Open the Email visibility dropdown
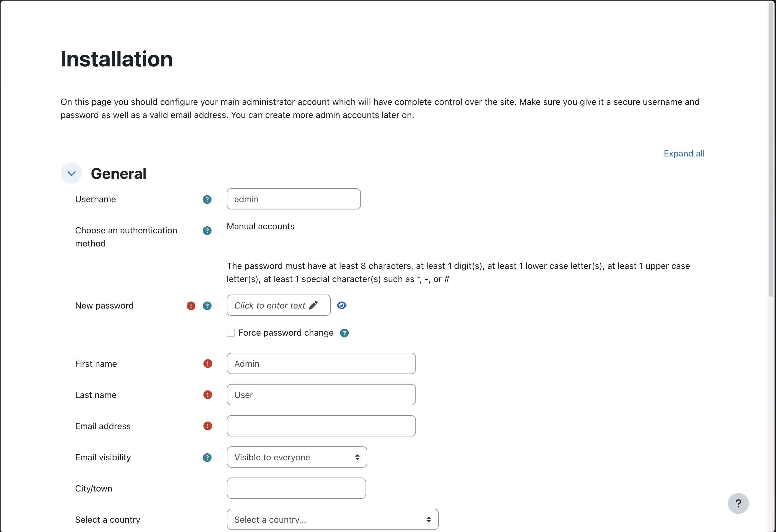Screen dimensions: 776x532 point(296,457)
